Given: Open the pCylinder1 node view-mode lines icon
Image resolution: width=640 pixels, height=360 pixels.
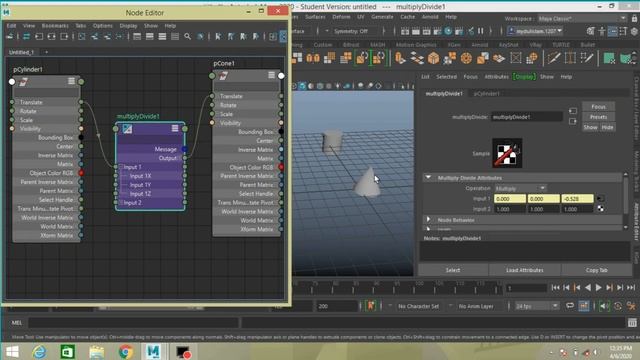Looking at the screenshot, I should coord(71,81).
